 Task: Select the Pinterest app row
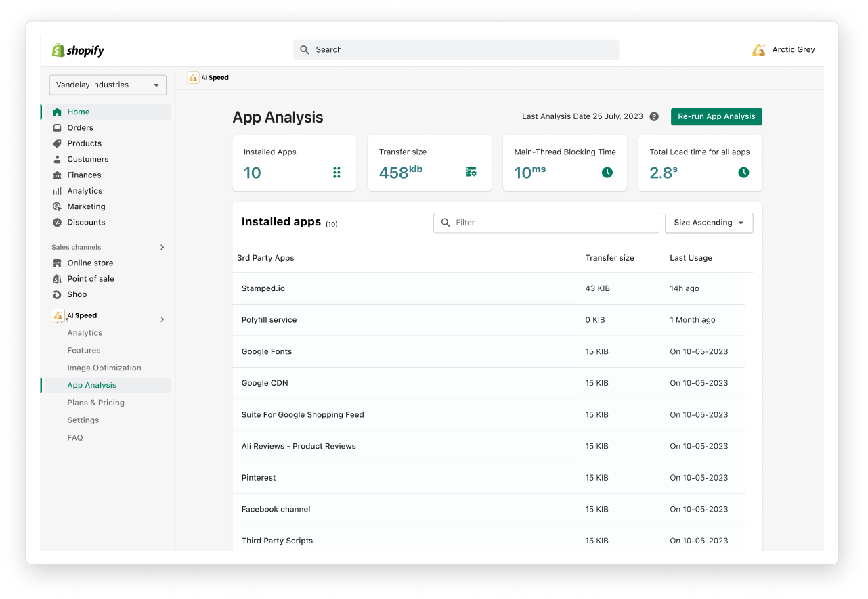pyautogui.click(x=489, y=478)
